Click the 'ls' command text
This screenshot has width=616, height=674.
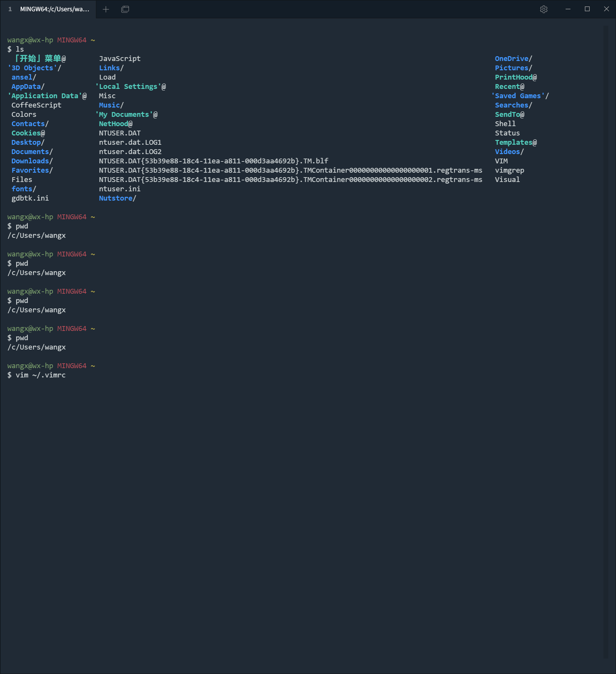(20, 49)
